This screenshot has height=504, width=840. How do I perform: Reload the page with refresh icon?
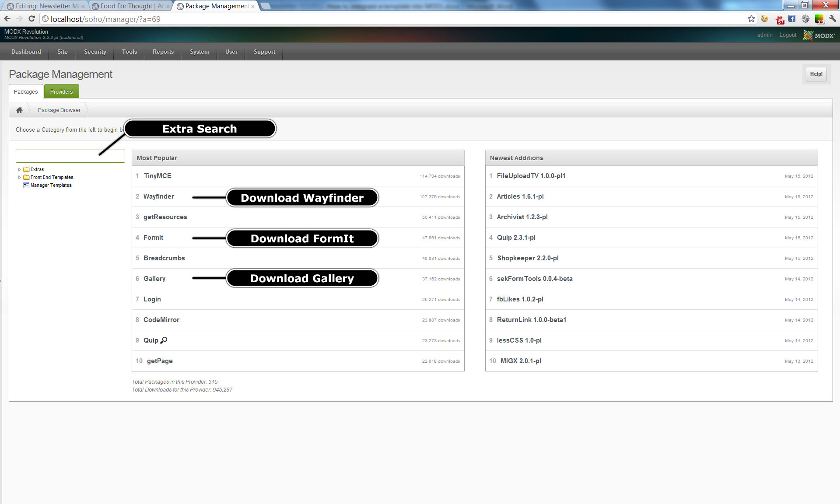pos(31,19)
